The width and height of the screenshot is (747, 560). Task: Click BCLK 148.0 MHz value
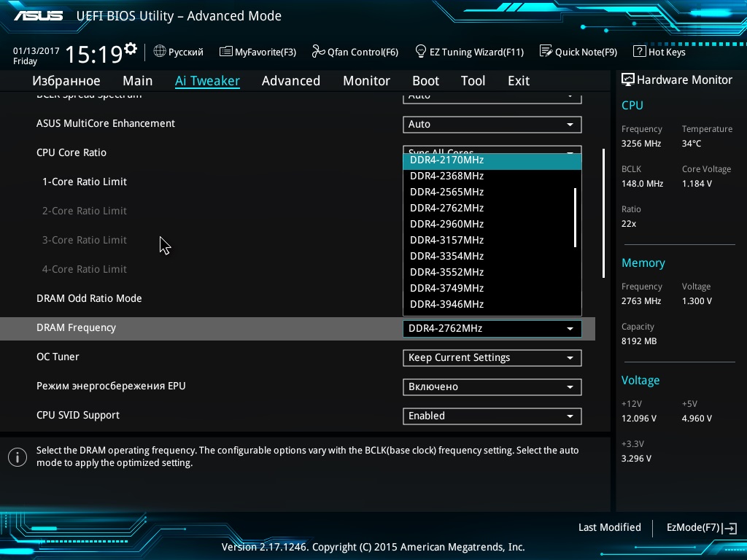click(x=642, y=183)
